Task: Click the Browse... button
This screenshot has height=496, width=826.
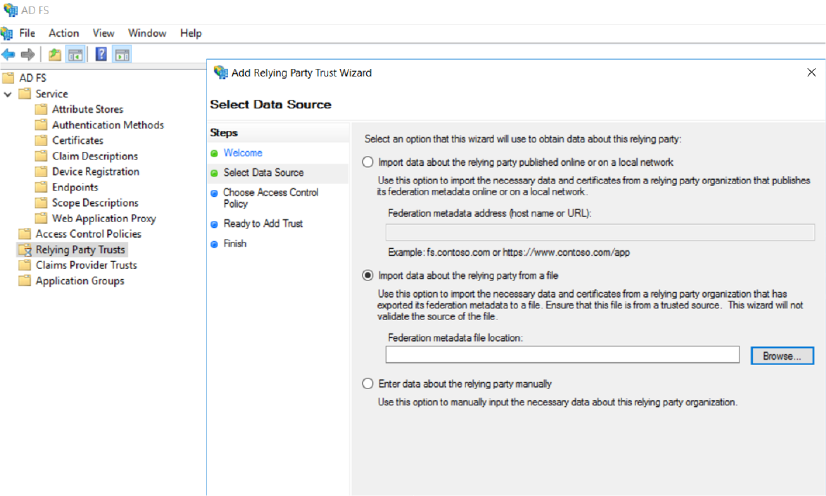Action: 782,356
